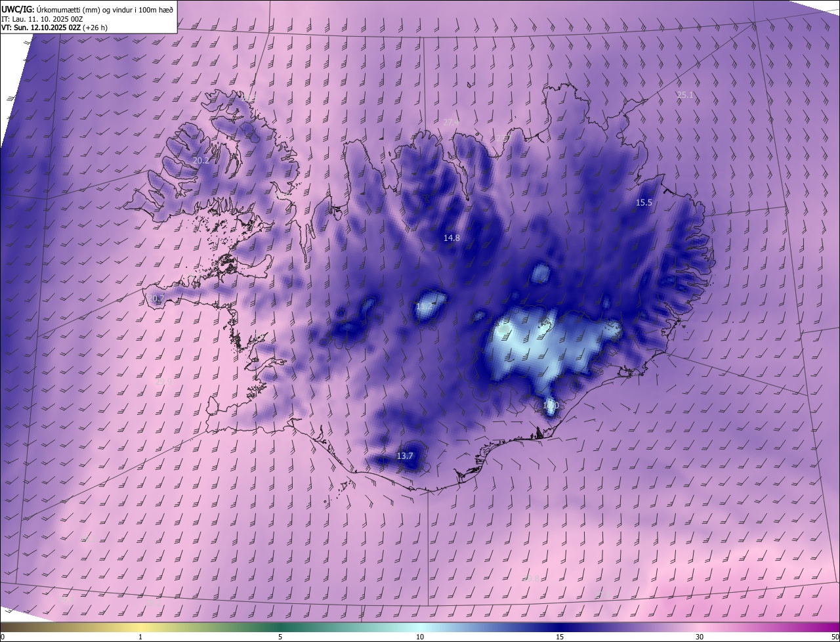The height and width of the screenshot is (642, 840).
Task: Click the 20.2 value over the Westfjords
Action: click(201, 160)
